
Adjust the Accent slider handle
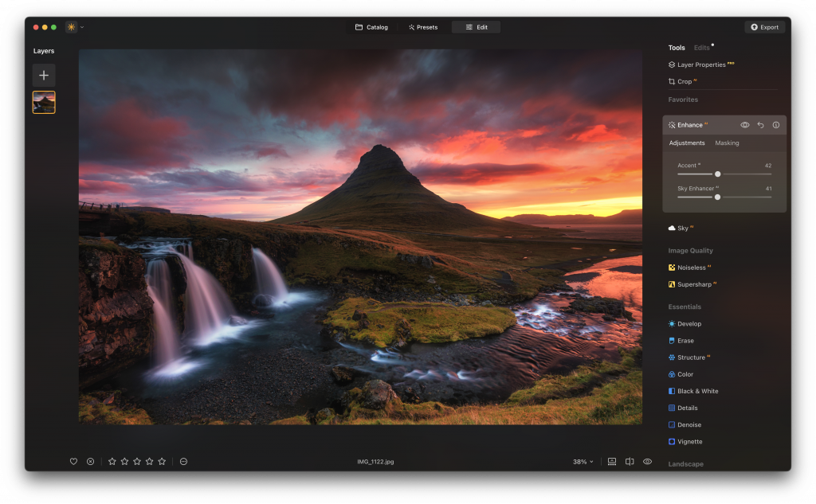[718, 174]
